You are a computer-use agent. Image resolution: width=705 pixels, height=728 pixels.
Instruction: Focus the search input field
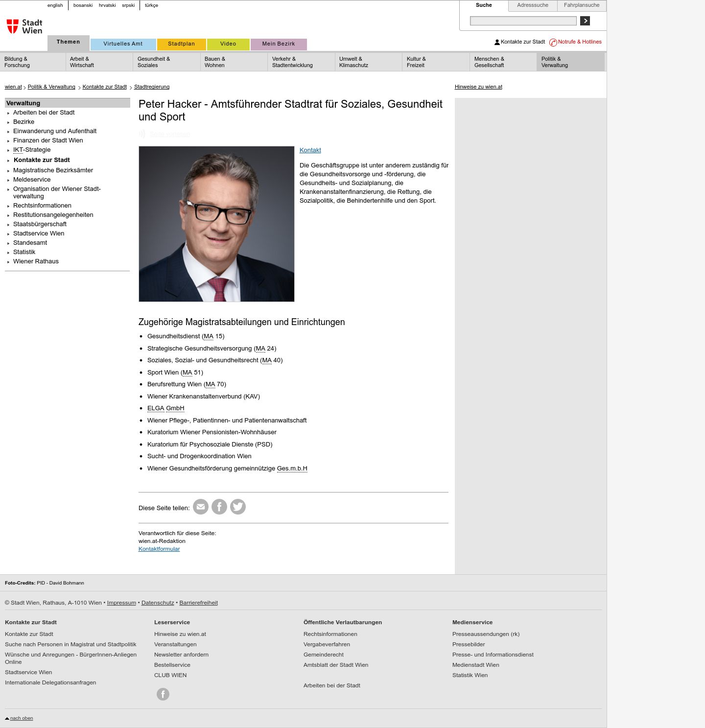coord(523,21)
